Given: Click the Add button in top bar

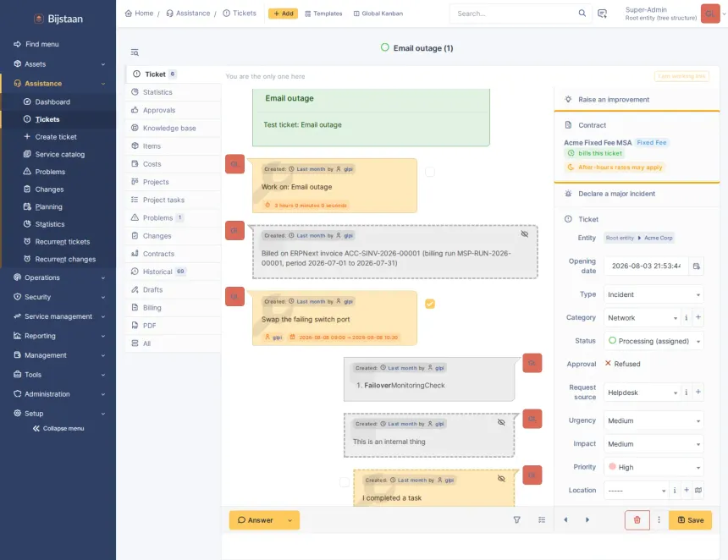Looking at the screenshot, I should coord(283,14).
